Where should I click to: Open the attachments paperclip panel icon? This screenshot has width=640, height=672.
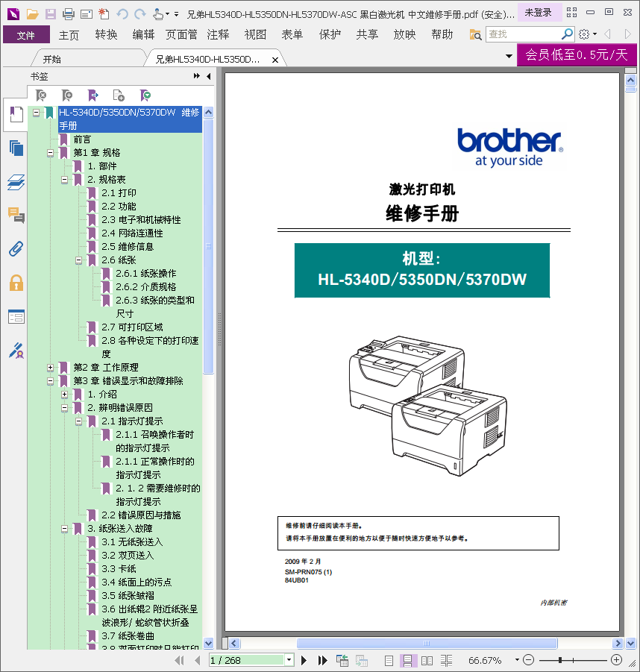tap(16, 249)
